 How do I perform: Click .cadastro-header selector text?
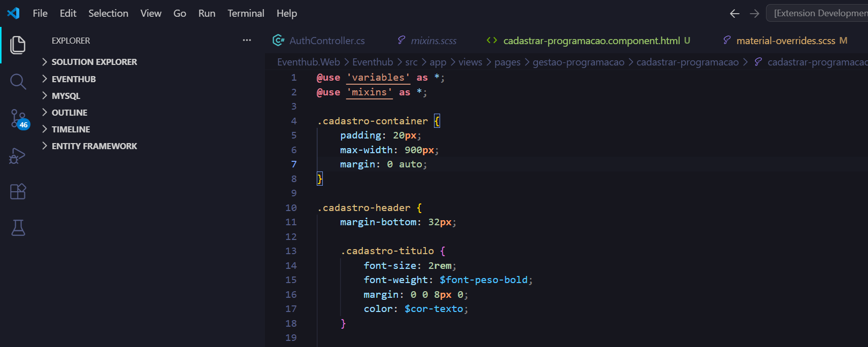click(x=364, y=208)
